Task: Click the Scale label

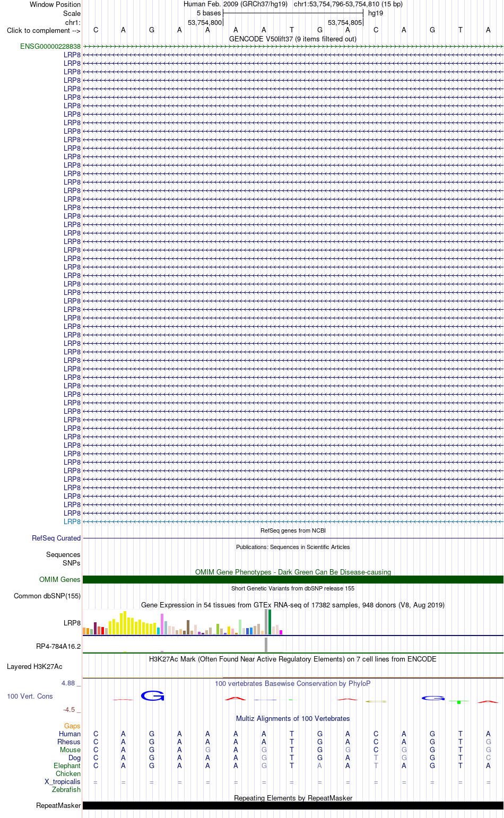Action: (72, 13)
